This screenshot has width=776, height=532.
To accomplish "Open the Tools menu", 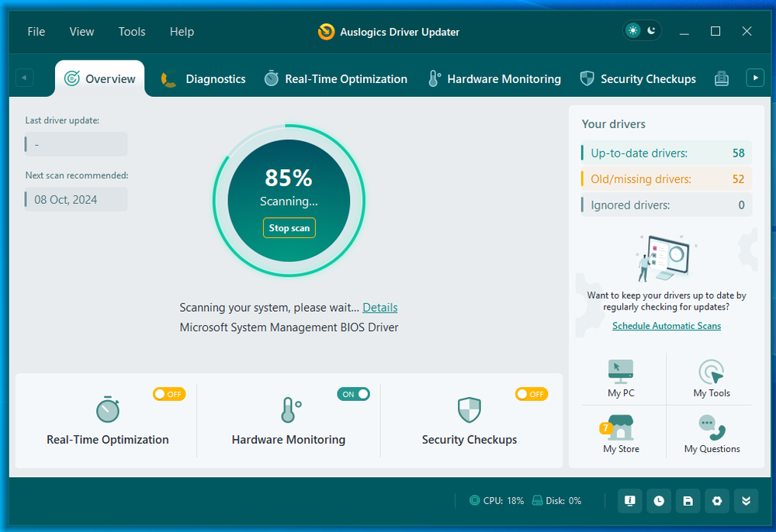I will pos(131,32).
